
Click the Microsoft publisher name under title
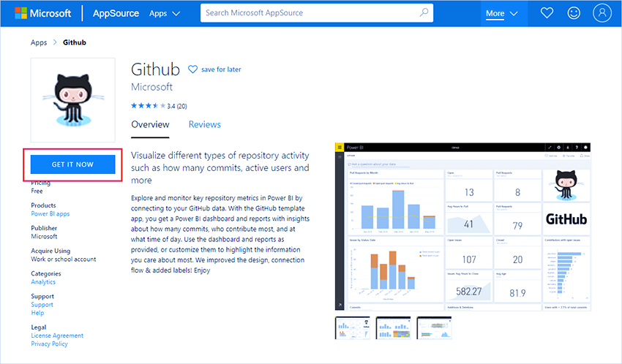(x=152, y=87)
